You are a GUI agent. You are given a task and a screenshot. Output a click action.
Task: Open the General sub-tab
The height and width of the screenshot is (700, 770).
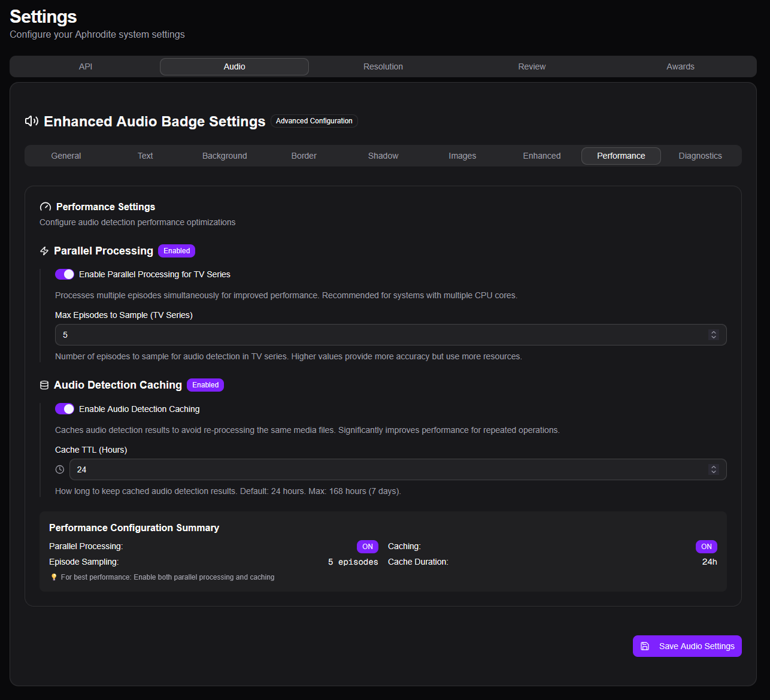click(x=66, y=156)
